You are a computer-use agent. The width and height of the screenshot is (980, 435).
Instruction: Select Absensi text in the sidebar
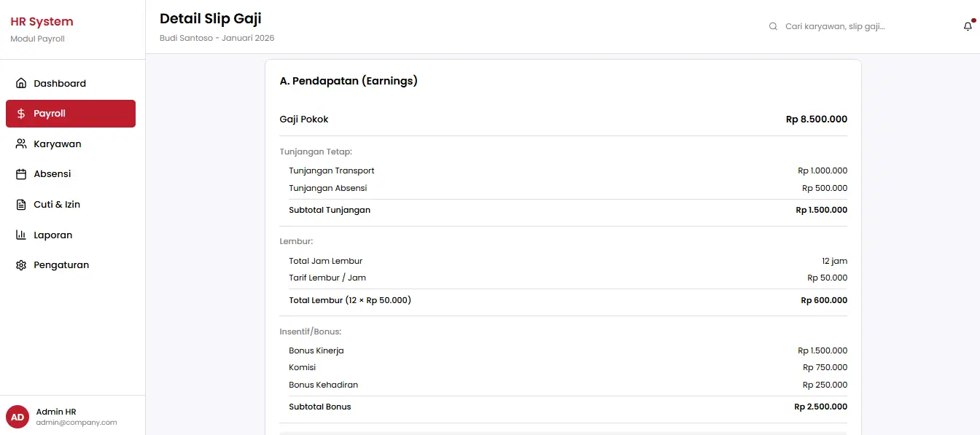pos(52,174)
